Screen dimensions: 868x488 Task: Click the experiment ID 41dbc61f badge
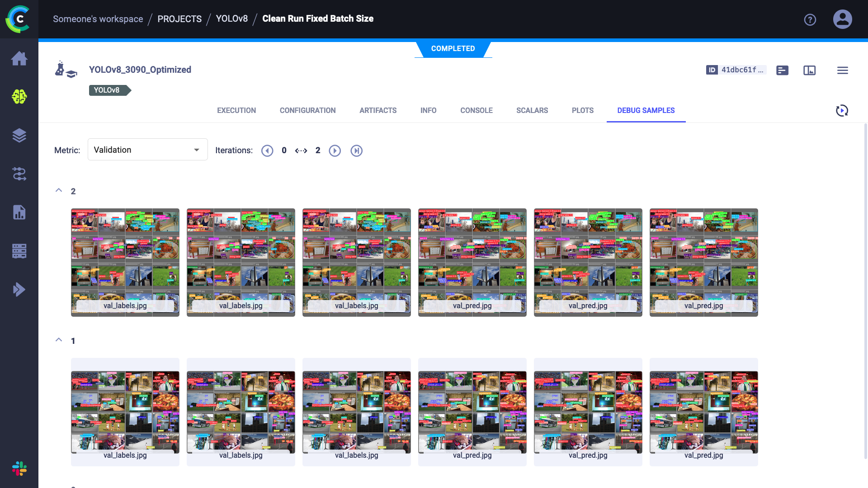(x=736, y=70)
